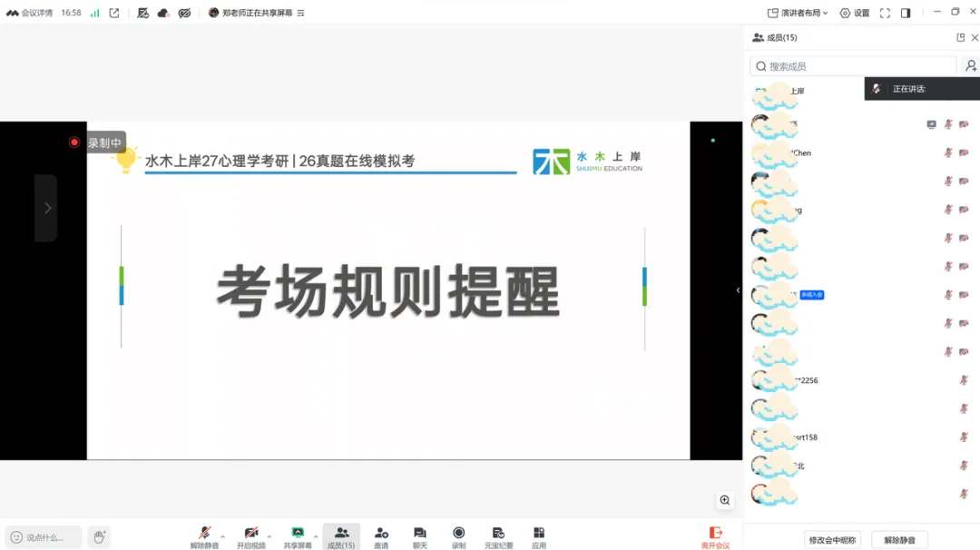The height and width of the screenshot is (550, 980).
Task: Open AI meeting notes (元宝纪要)
Action: [498, 537]
